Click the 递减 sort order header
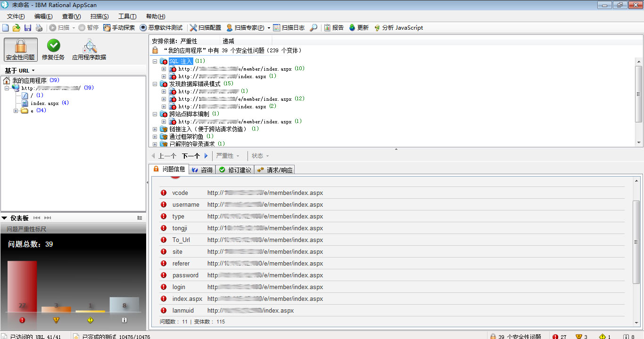This screenshot has width=644, height=339. 228,41
